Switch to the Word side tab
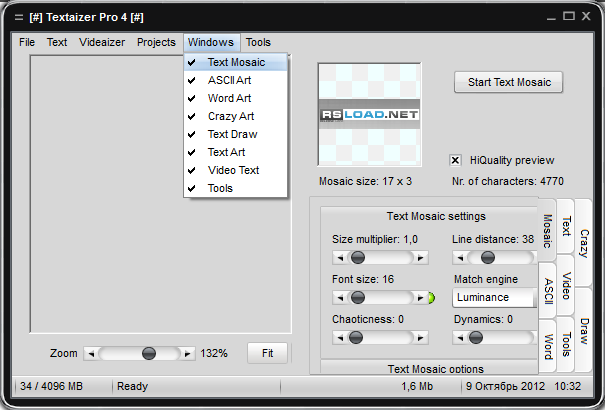Screen dimensions: 605x410 coord(548,346)
